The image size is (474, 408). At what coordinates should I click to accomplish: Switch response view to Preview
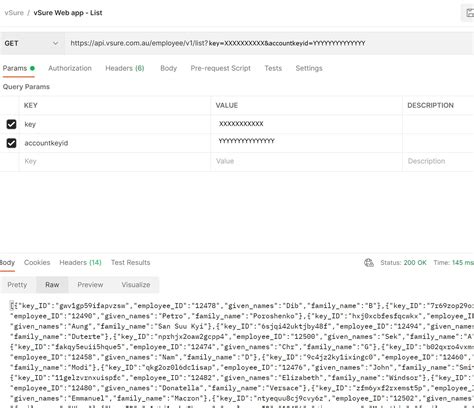(x=90, y=285)
